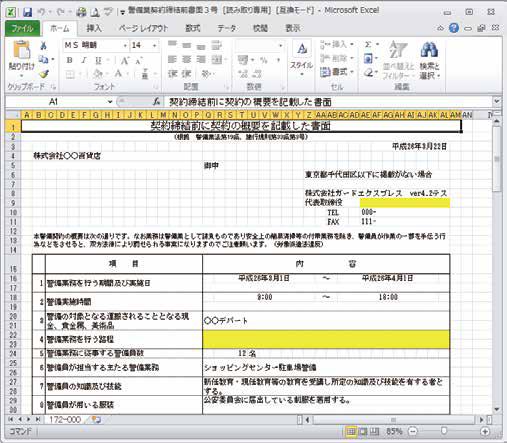This screenshot has width=507, height=443.
Task: Open the number format dropdown
Action: tap(281, 46)
